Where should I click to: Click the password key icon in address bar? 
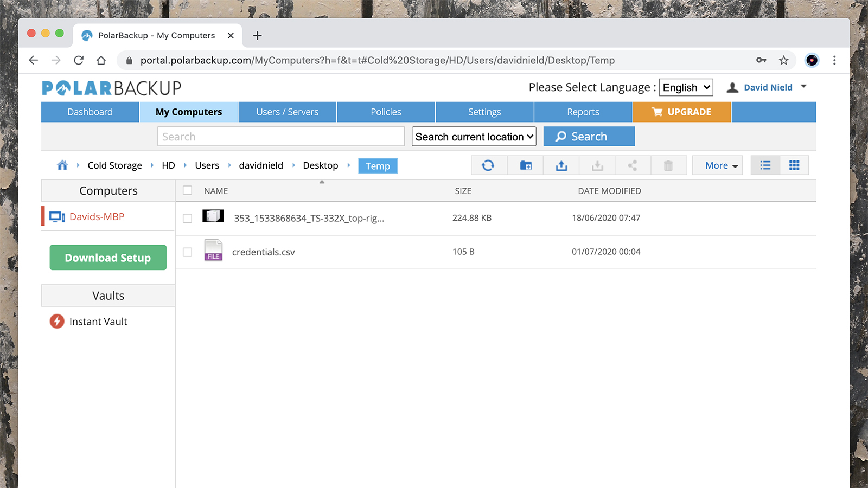pyautogui.click(x=761, y=60)
